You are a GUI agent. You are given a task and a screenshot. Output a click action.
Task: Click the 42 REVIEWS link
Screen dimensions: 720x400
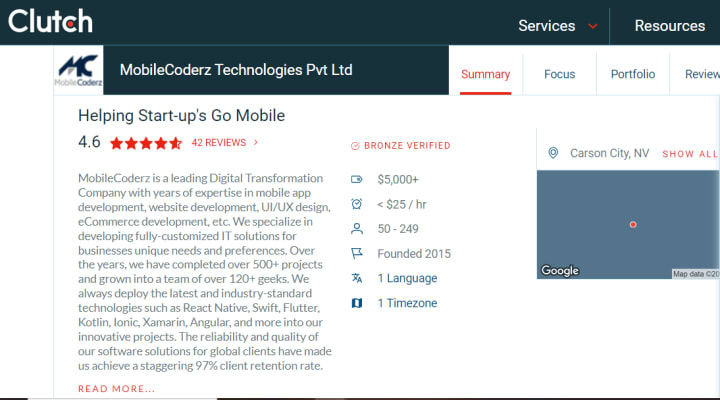[219, 143]
